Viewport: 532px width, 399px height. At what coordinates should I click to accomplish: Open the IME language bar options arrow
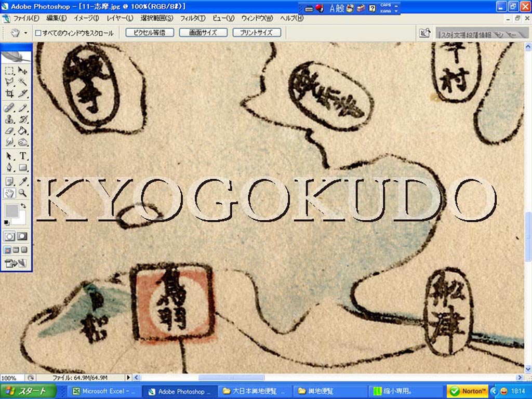pos(396,11)
